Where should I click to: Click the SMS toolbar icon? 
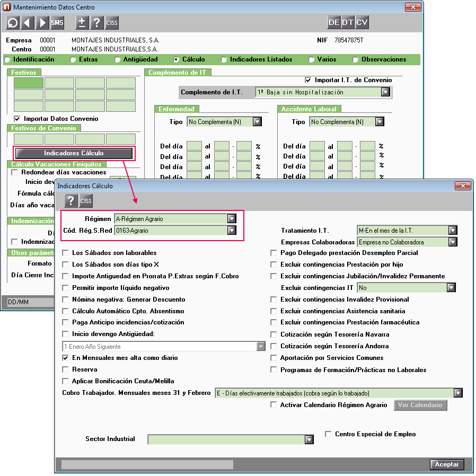(57, 23)
